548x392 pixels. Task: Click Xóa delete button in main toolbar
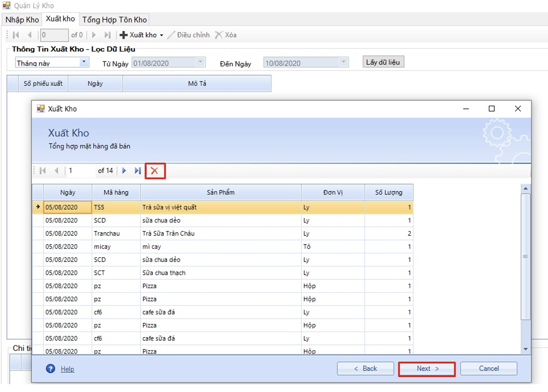tap(226, 35)
